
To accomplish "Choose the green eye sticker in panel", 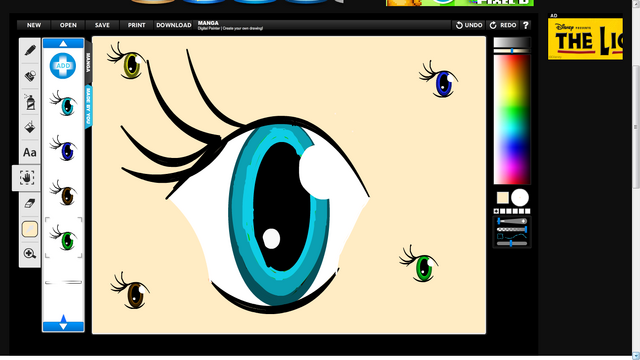I will pyautogui.click(x=64, y=238).
